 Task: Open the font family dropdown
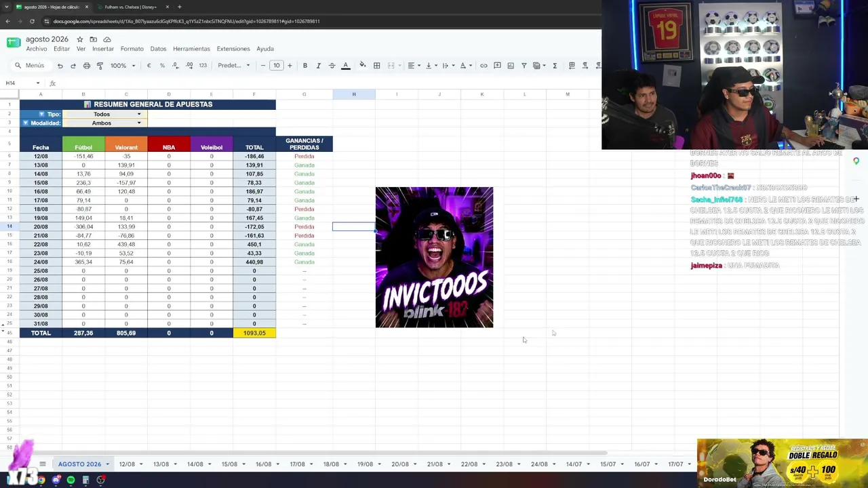pos(233,66)
